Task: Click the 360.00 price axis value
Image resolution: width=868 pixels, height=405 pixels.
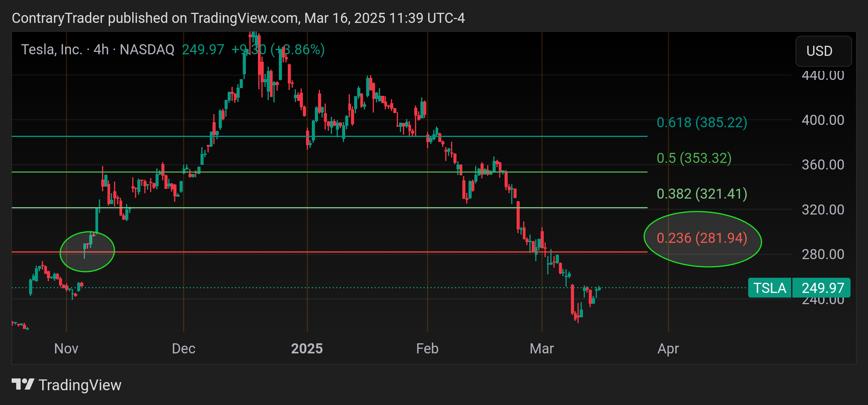Action: click(x=823, y=164)
